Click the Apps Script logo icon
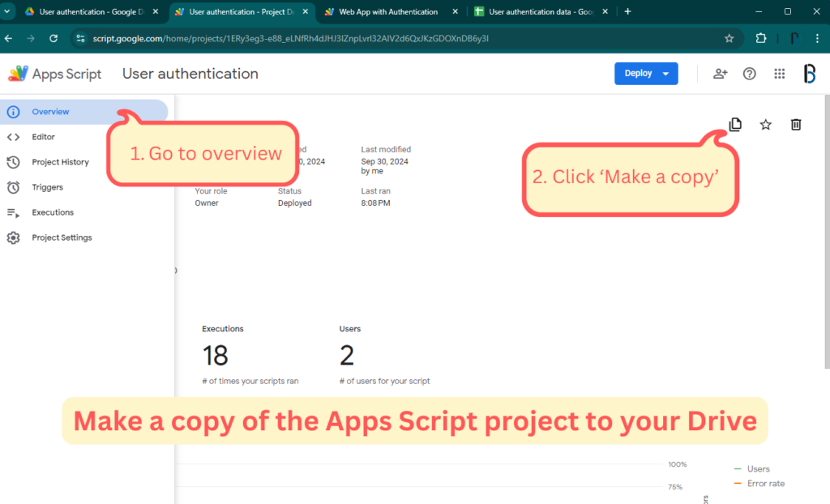The height and width of the screenshot is (504, 830). (18, 74)
